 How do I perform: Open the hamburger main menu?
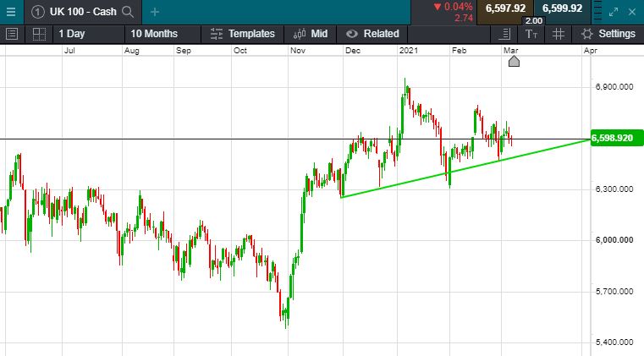pyautogui.click(x=10, y=12)
